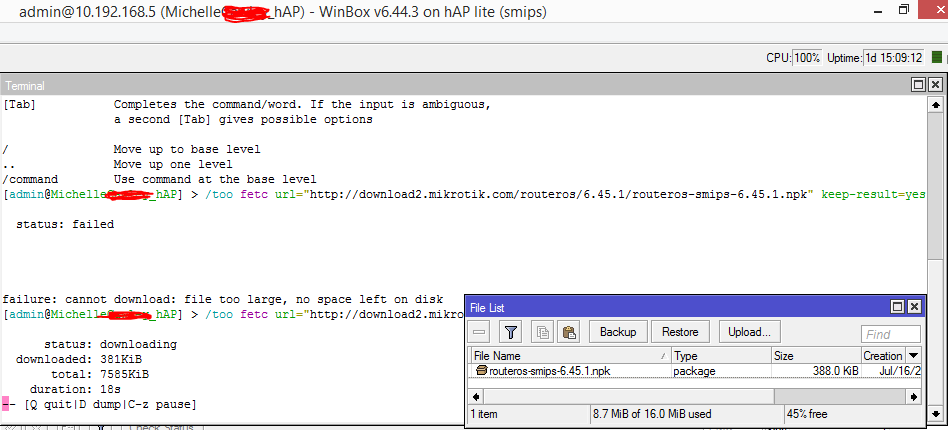Viewport: 948px width, 430px height.
Task: Click the 'package' type cell
Action: click(694, 370)
